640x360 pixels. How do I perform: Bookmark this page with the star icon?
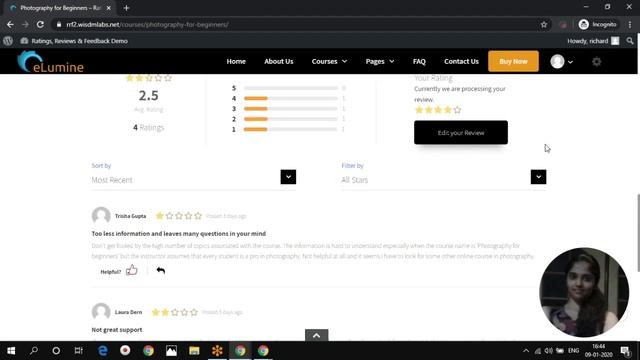pos(544,24)
